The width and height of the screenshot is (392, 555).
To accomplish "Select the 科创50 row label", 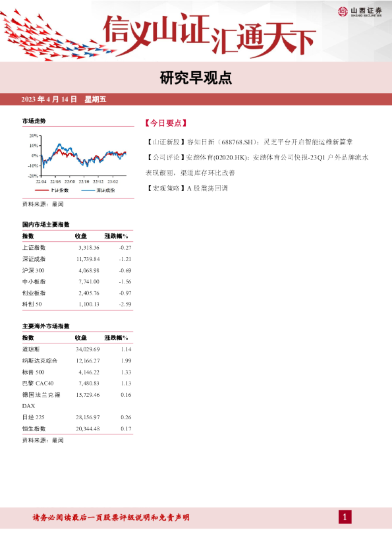I will coord(32,304).
